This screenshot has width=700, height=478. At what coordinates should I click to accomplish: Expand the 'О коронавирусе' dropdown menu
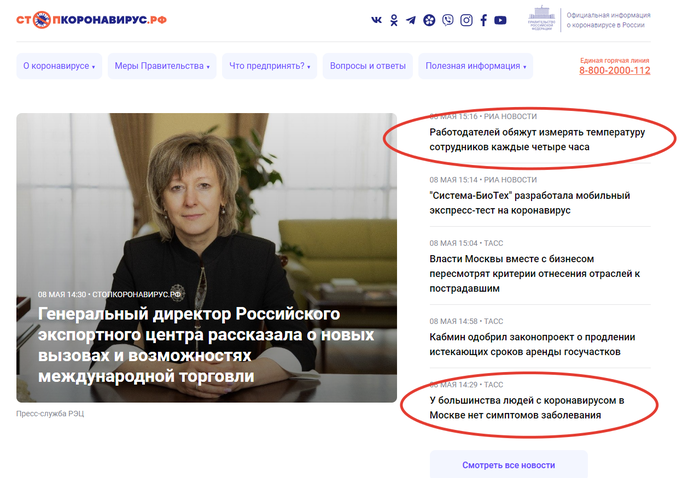[x=59, y=66]
